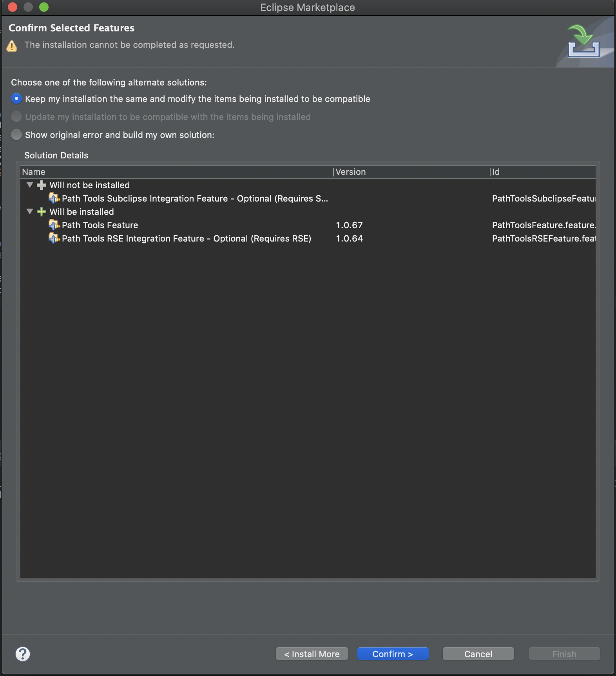Sort by Name column header
The width and height of the screenshot is (616, 676).
[176, 172]
